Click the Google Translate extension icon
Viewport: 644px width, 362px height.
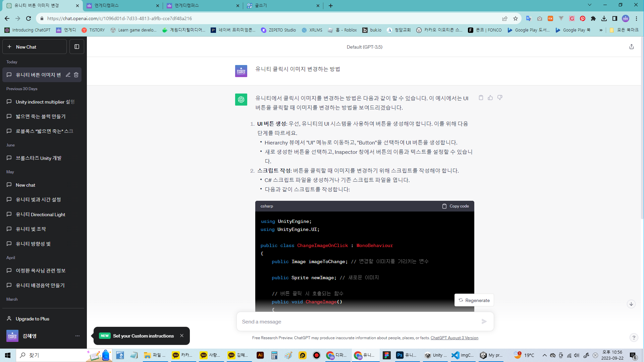pyautogui.click(x=529, y=18)
